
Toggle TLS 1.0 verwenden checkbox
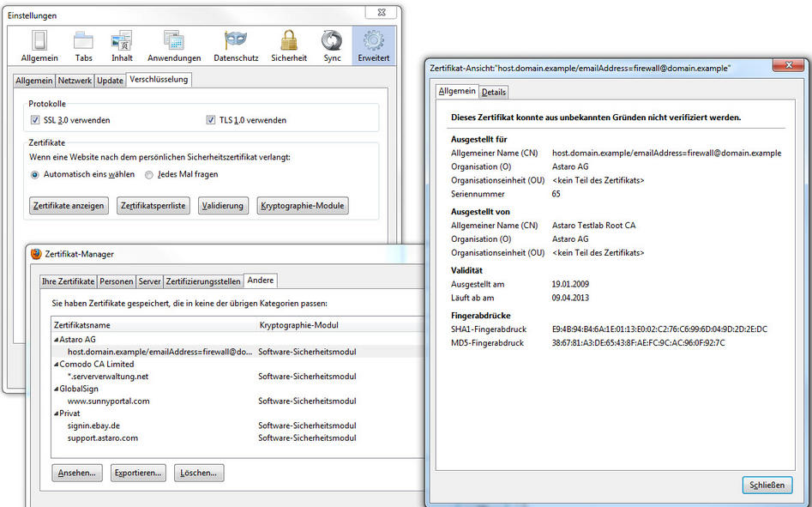click(x=211, y=120)
